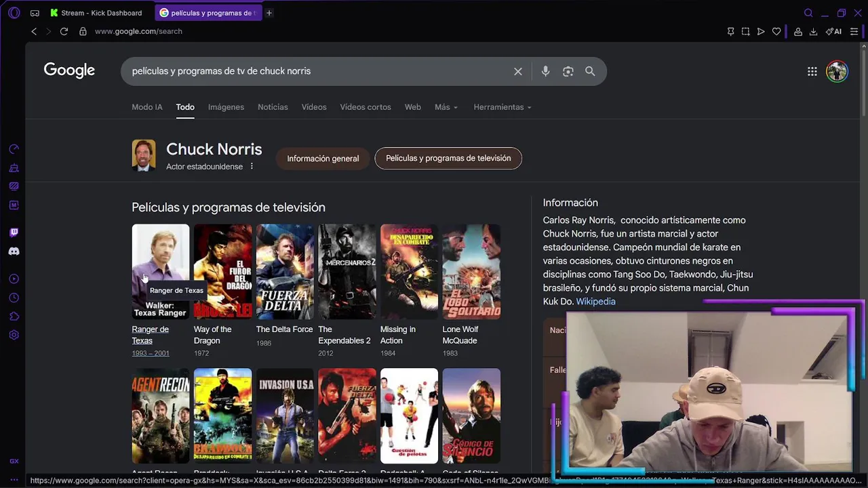
Task: Open Way of the Dragon poster
Action: [222, 271]
